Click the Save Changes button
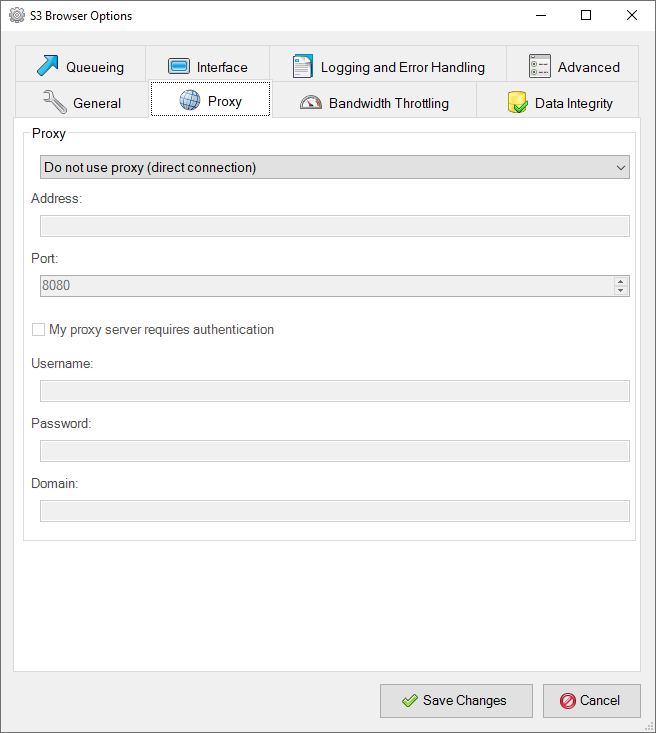 pos(456,701)
